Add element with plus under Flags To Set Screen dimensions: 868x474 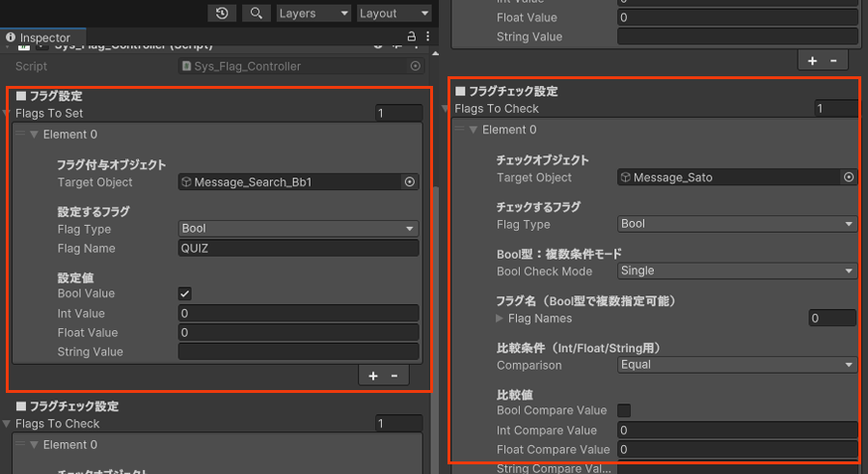(x=373, y=376)
